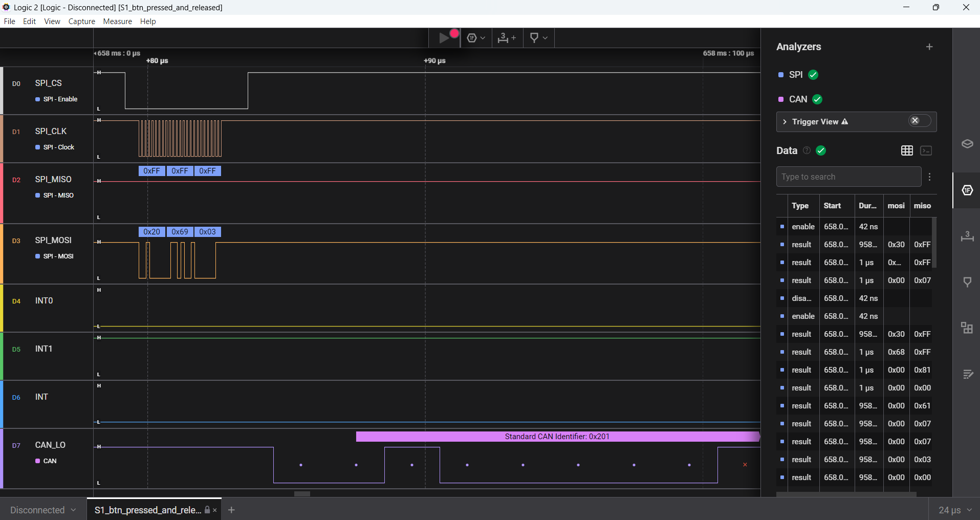Click the 0x69 MOSI decoded byte
Image resolution: width=980 pixels, height=520 pixels.
(x=180, y=232)
